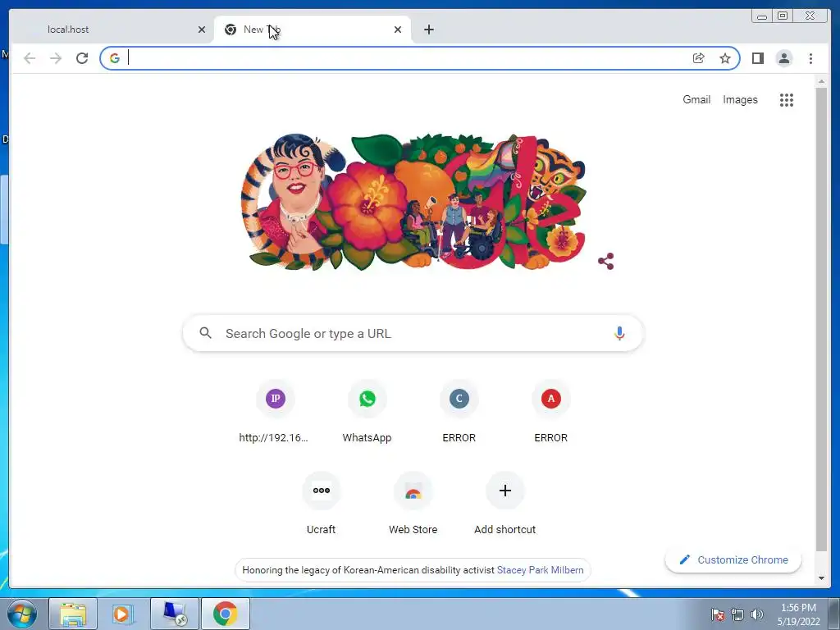The height and width of the screenshot is (630, 840).
Task: Open a new tab with the plus button
Action: click(x=428, y=30)
